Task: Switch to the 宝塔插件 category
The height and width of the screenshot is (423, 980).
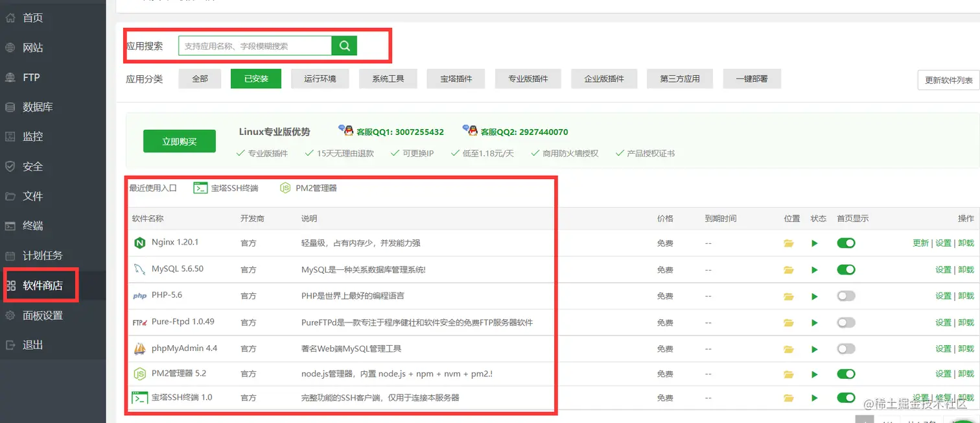Action: coord(456,79)
